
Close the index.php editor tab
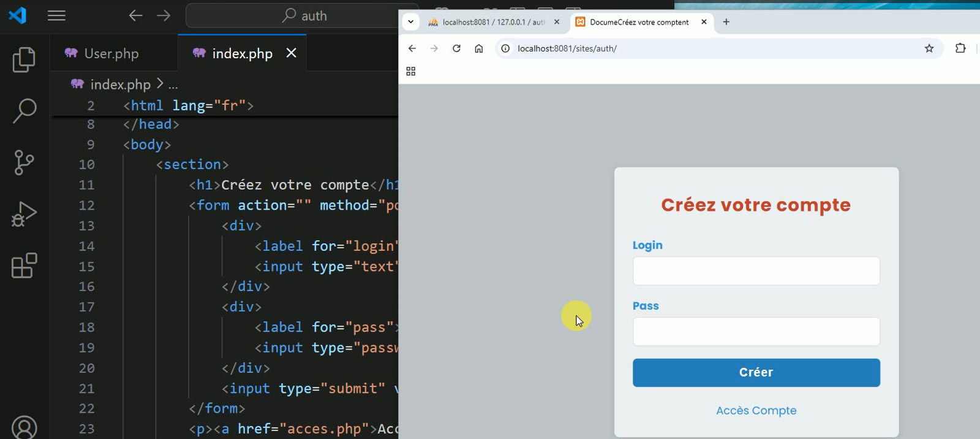coord(292,53)
